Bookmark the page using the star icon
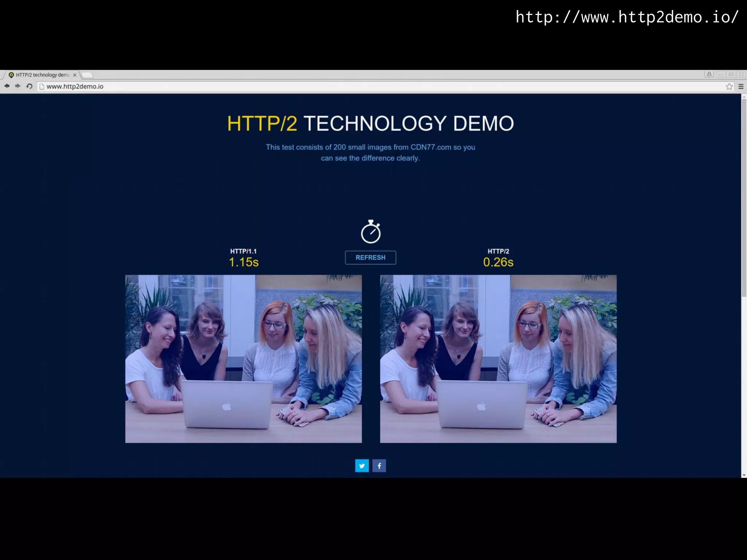Screen dimensions: 747x560 point(729,86)
